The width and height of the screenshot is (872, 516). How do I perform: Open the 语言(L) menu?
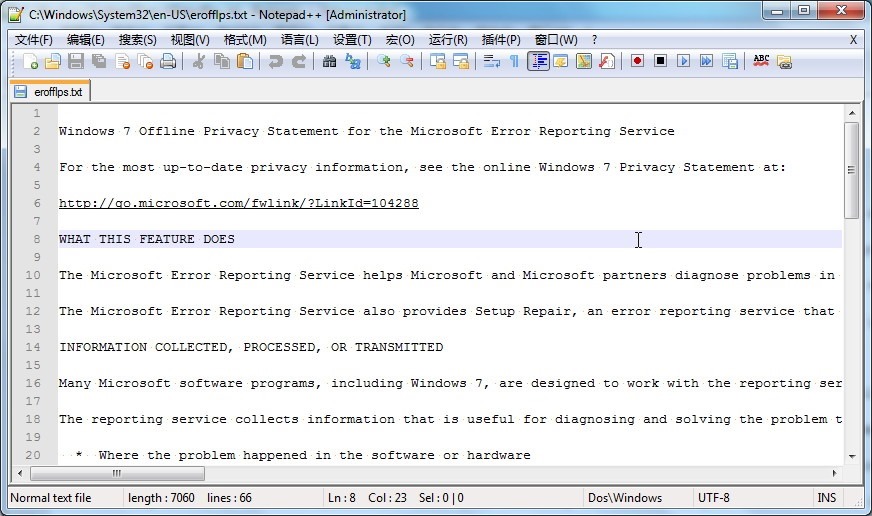(x=300, y=40)
